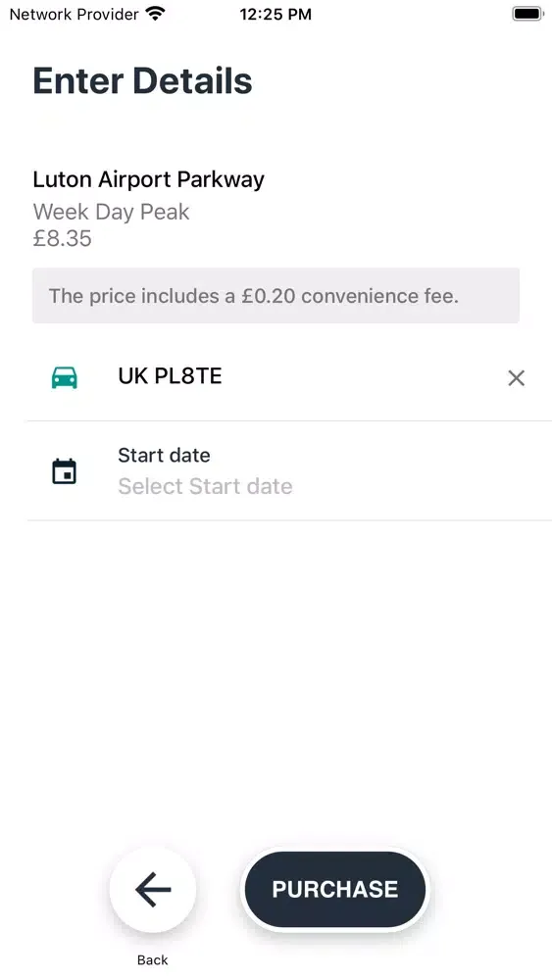552x980 pixels.
Task: Select the UK PL8TE vehicle entry
Action: click(x=289, y=377)
